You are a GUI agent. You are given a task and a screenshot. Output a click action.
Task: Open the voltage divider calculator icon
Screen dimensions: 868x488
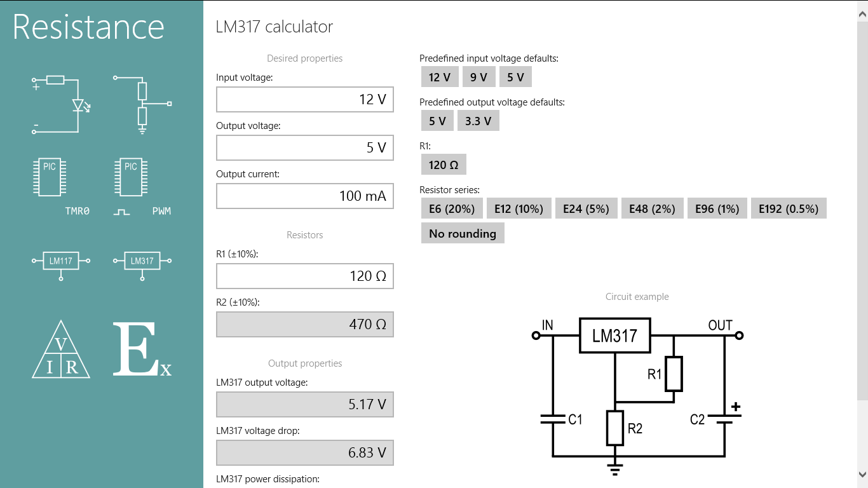[142, 105]
